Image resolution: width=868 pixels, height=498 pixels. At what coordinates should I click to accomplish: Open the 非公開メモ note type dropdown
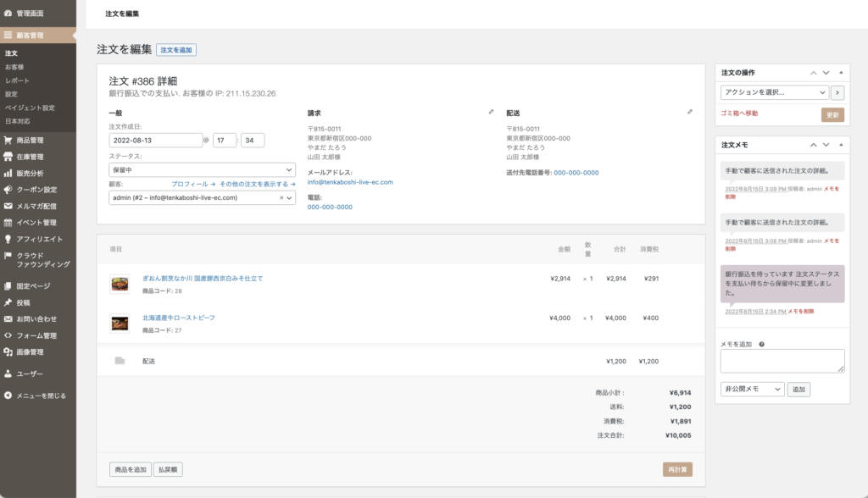[x=752, y=390]
